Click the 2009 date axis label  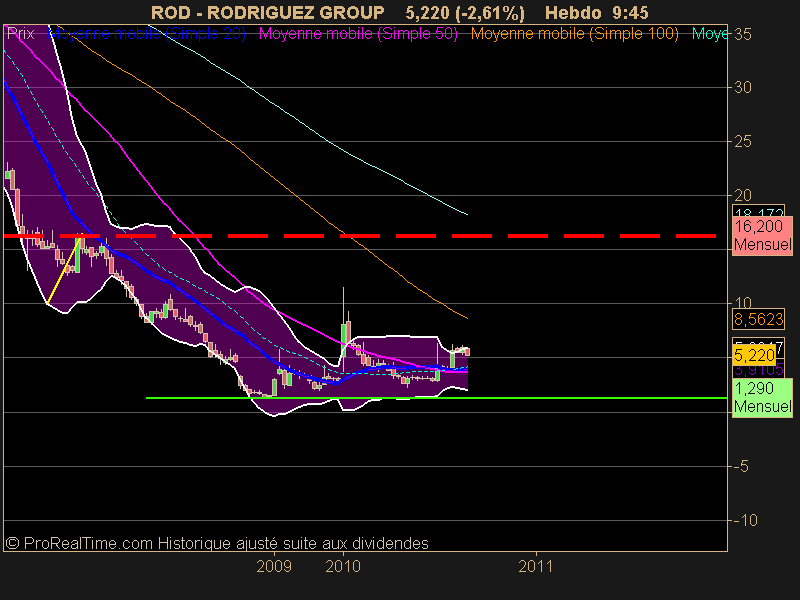[x=274, y=566]
